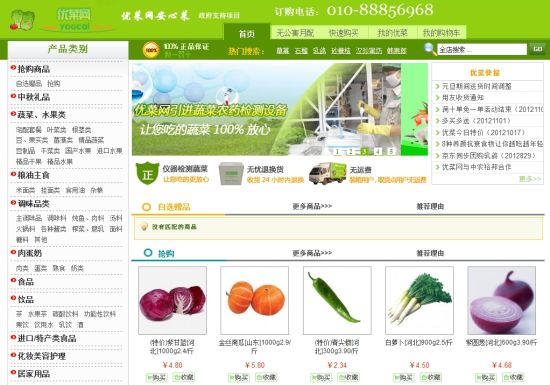
Task: Open the 蔬菜、水果类 category
Action: click(x=41, y=115)
